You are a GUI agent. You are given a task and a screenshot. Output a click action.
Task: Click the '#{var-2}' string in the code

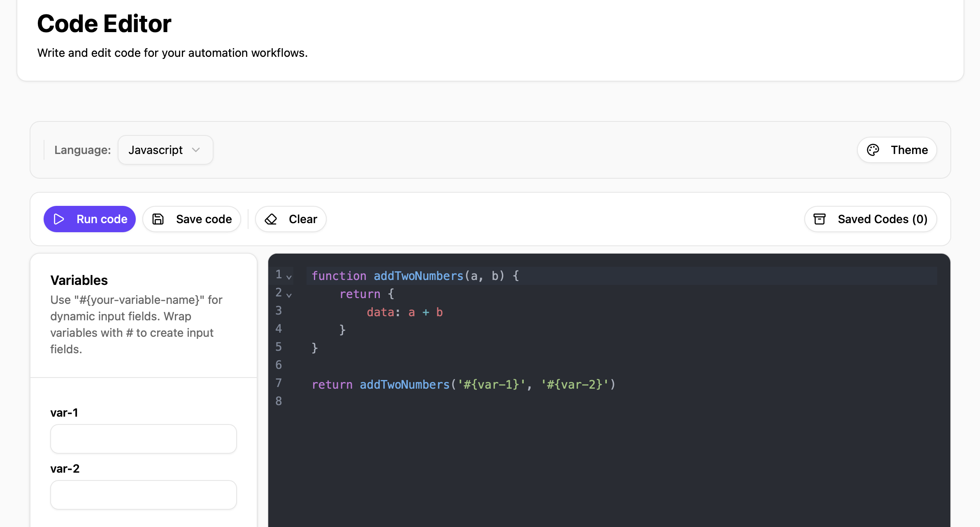click(574, 385)
